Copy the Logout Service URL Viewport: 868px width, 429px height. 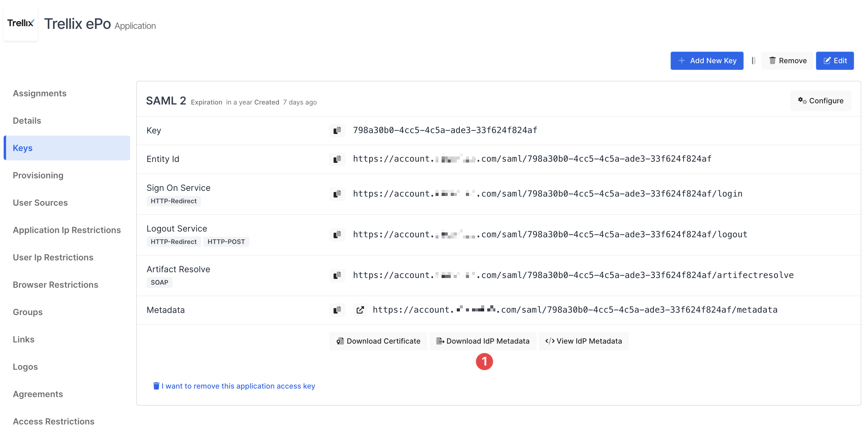coord(337,234)
